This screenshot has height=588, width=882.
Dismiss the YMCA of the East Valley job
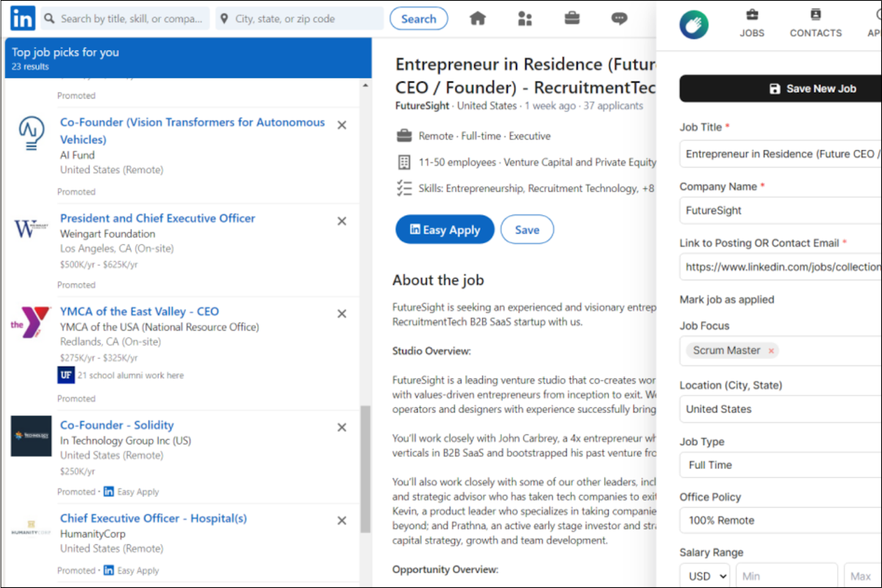click(x=342, y=314)
